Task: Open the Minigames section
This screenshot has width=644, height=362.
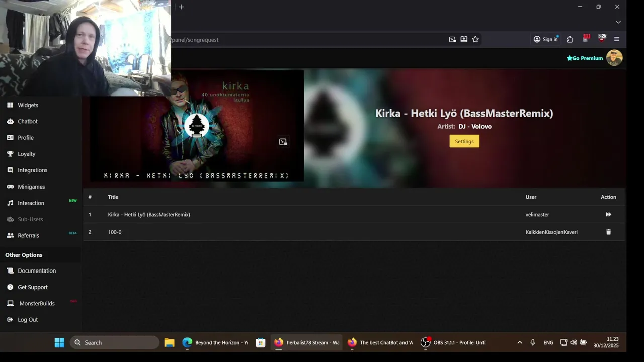Action: (31, 187)
